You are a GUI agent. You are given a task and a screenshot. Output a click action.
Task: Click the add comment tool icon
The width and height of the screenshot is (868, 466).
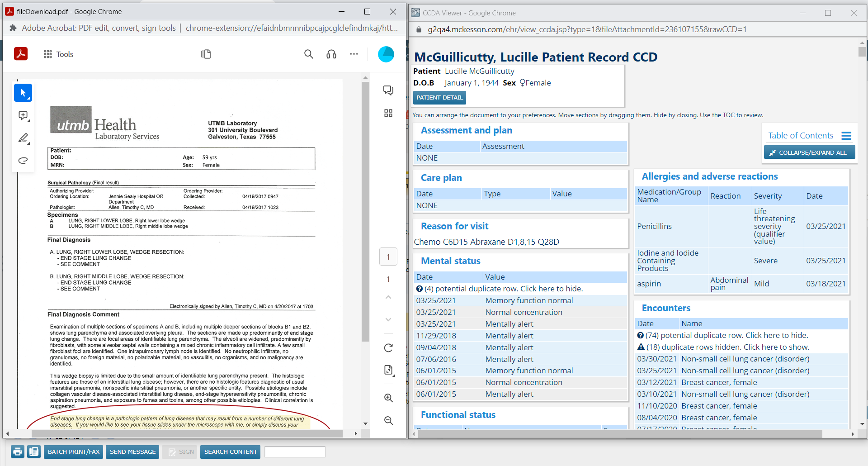coord(23,116)
